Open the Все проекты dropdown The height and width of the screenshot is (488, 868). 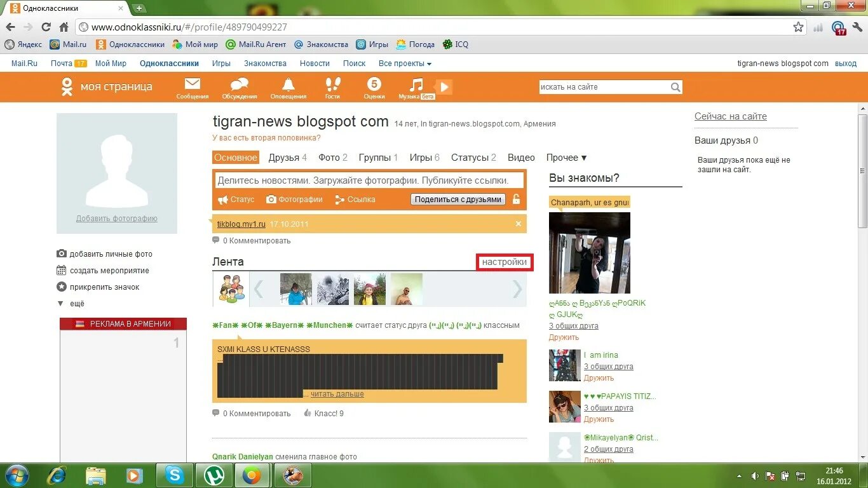[x=405, y=64]
